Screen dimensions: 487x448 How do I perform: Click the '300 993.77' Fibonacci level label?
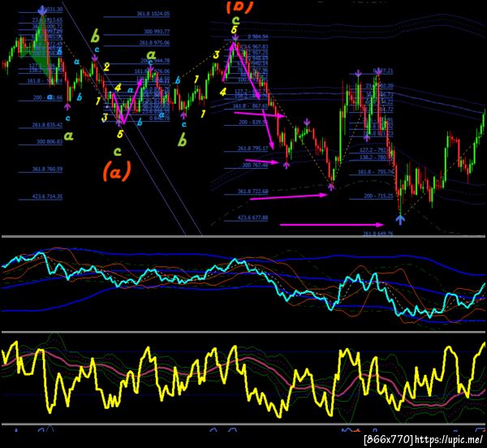click(x=157, y=32)
